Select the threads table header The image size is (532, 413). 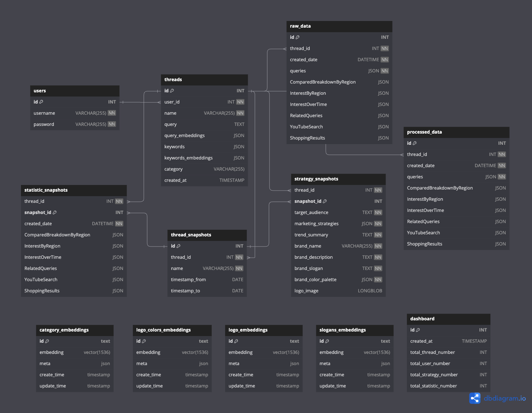pos(204,80)
